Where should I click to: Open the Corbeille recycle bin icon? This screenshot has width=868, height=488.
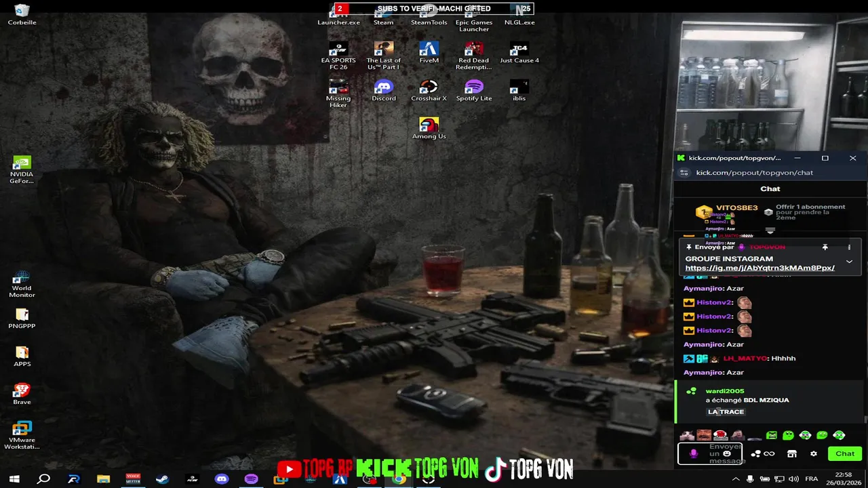[22, 14]
